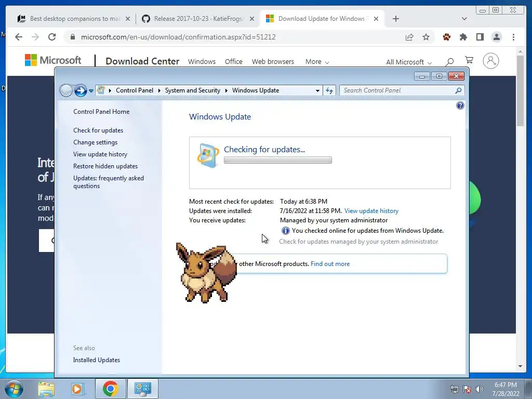This screenshot has width=532, height=399.
Task: Click the Chrome address bar URL
Action: coord(178,37)
